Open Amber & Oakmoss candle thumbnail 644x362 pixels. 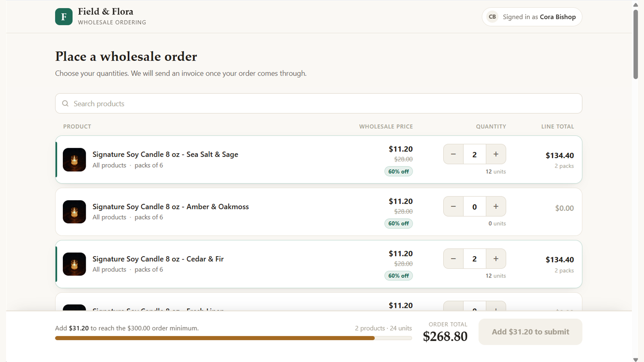click(74, 212)
